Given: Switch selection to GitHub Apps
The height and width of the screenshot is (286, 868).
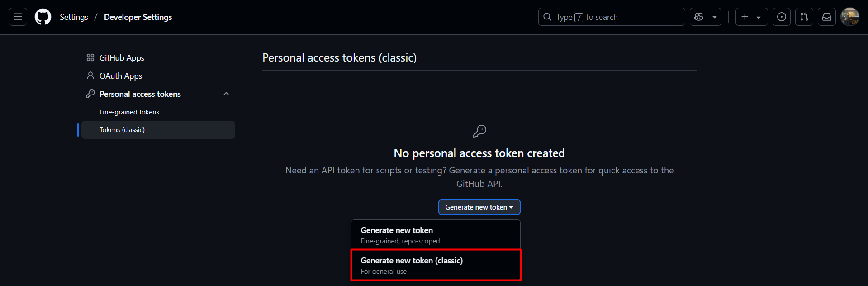Looking at the screenshot, I should tap(122, 57).
